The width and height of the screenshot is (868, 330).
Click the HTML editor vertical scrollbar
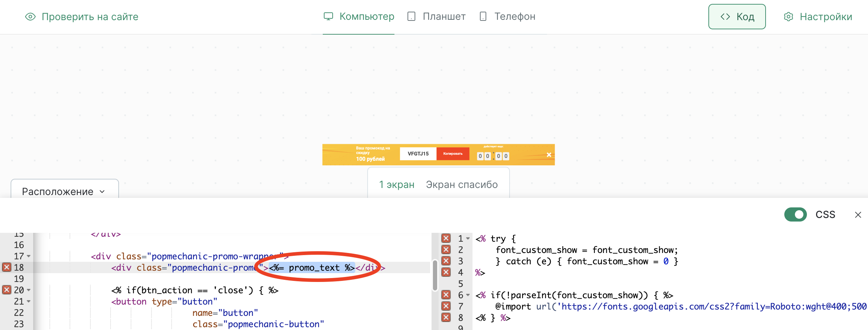tap(435, 275)
